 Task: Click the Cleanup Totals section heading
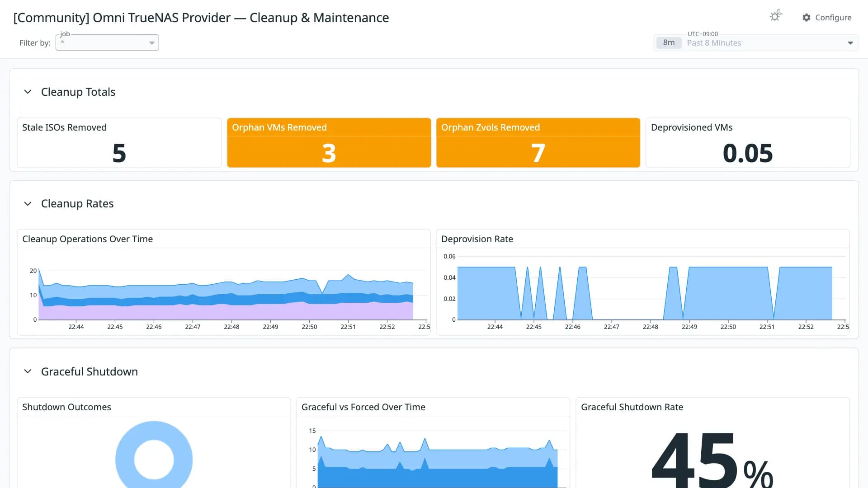(x=78, y=92)
